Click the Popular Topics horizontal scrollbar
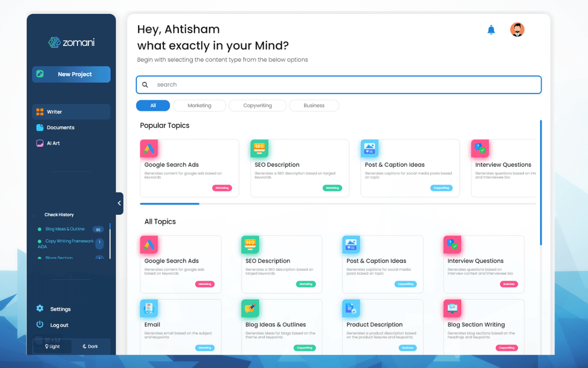588x368 pixels. tap(170, 203)
